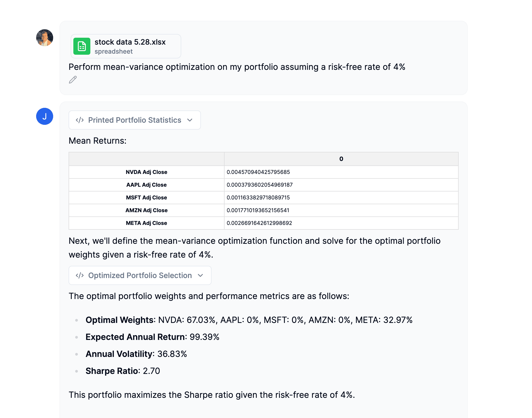Click the 'spreadsheet' label under file name

coord(113,52)
